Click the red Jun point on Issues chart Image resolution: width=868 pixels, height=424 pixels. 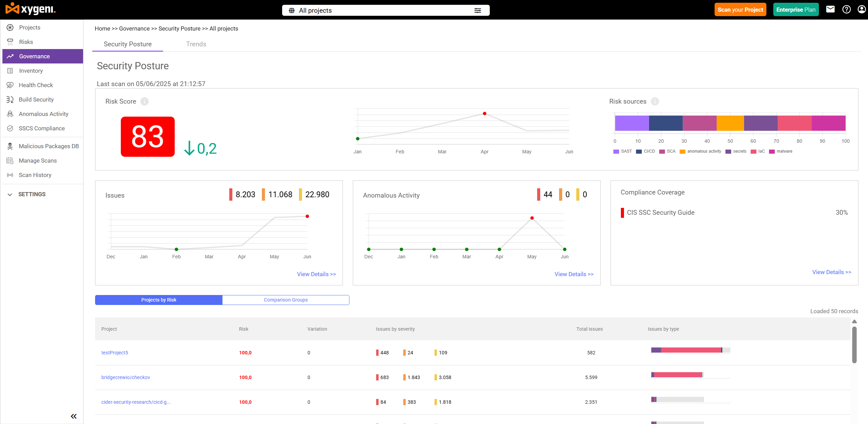(307, 216)
